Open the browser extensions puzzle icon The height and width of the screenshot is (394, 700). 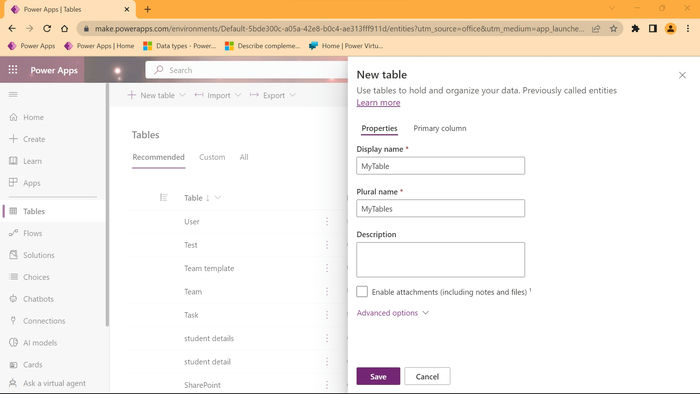coord(635,29)
